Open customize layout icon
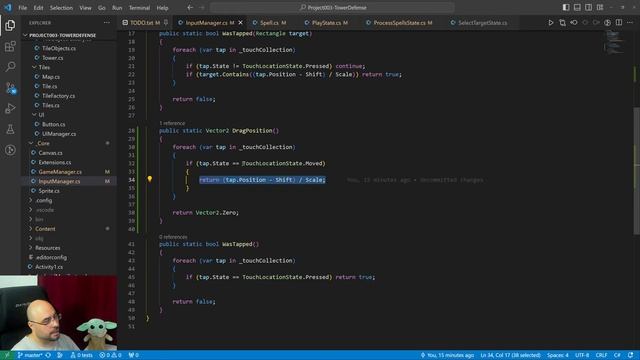Viewport: 640px width, 360px height. [600, 7]
